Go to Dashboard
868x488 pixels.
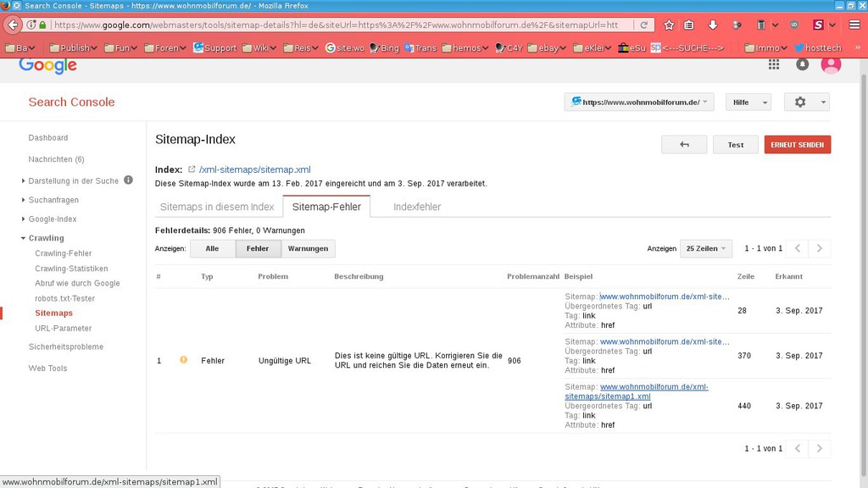[x=48, y=138]
